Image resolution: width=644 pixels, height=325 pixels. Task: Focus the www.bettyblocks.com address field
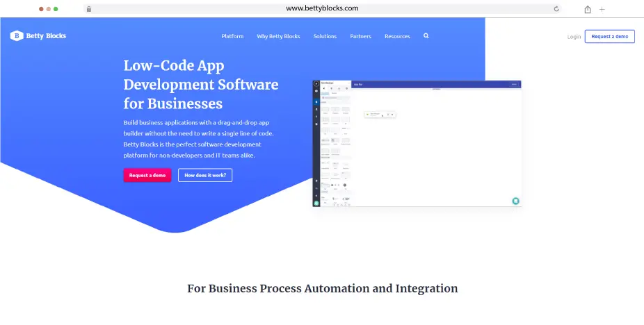coord(322,8)
